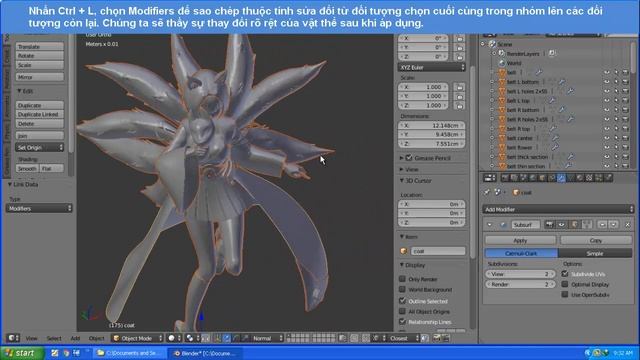Click the View subdivisions value field

[x=520, y=274]
